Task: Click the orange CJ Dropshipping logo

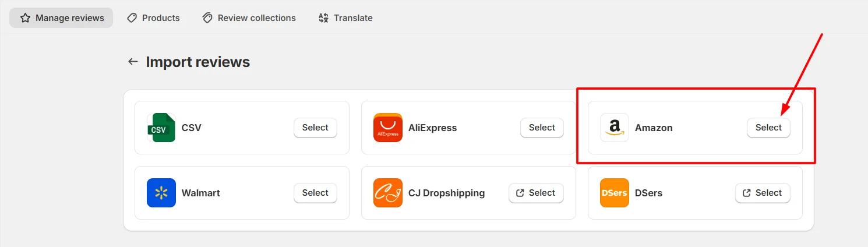Action: (387, 193)
